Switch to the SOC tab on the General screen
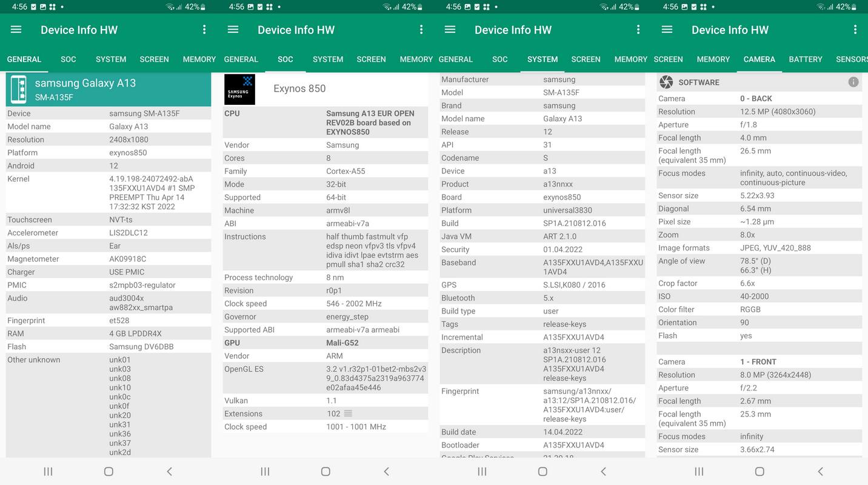The height and width of the screenshot is (485, 868). [x=68, y=59]
